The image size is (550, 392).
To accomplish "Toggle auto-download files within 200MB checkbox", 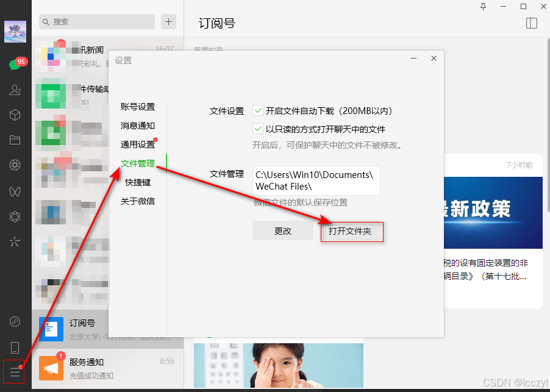I will pyautogui.click(x=258, y=111).
